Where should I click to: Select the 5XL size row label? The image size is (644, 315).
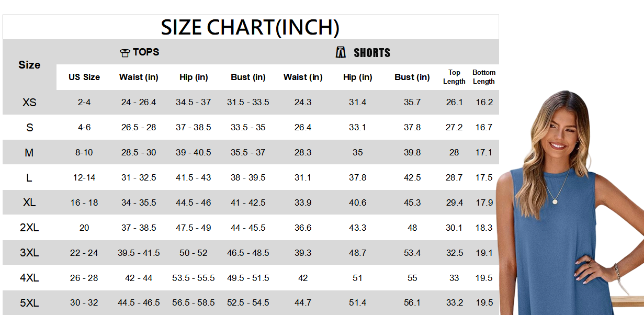(29, 303)
